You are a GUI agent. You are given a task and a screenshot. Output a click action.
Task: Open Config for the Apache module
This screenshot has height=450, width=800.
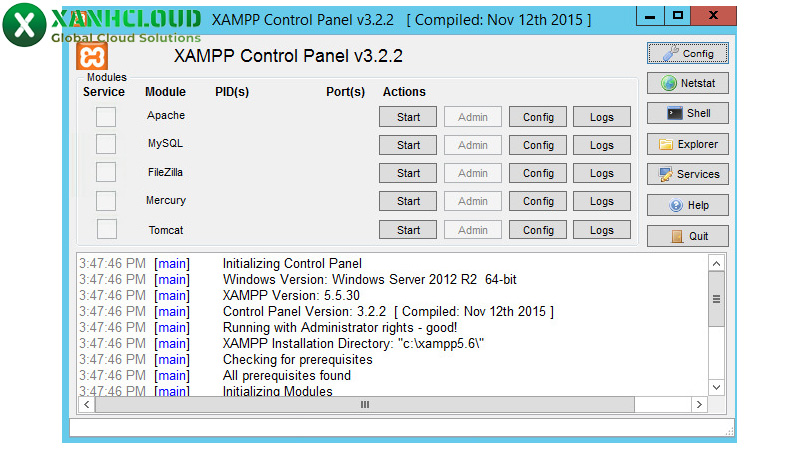(538, 117)
